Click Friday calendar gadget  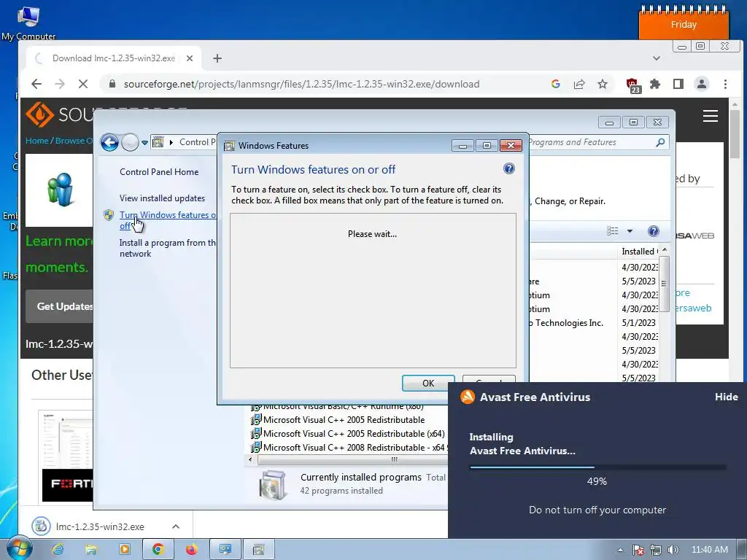click(x=684, y=22)
